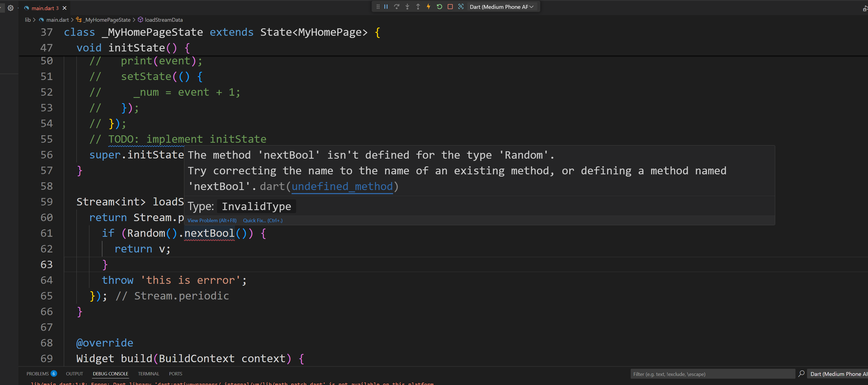Open the debug console session selector
Image resolution: width=868 pixels, height=385 pixels.
click(x=838, y=374)
